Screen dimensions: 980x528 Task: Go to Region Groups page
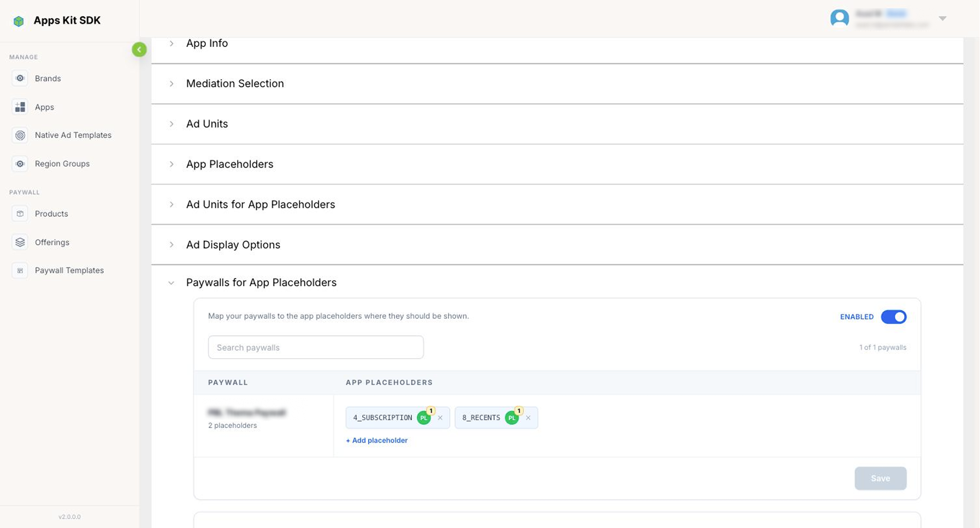click(x=62, y=164)
